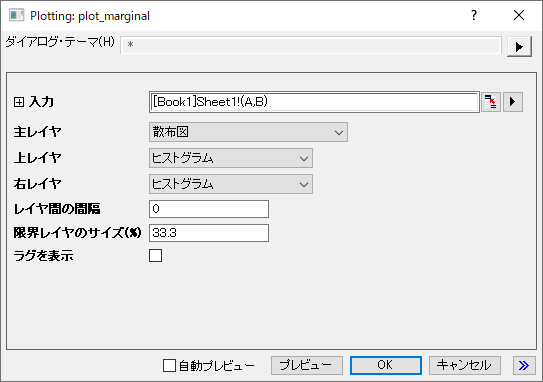Click the help question mark button
The image size is (543, 382).
coord(474,15)
